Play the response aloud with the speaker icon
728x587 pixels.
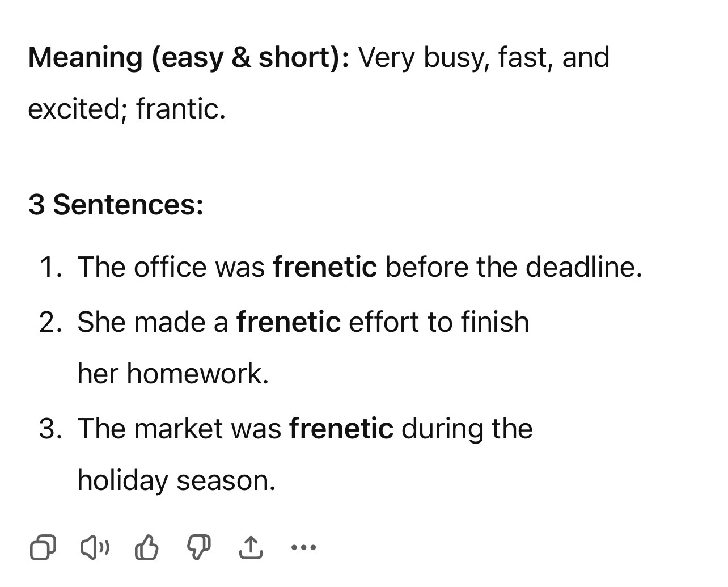tap(95, 547)
